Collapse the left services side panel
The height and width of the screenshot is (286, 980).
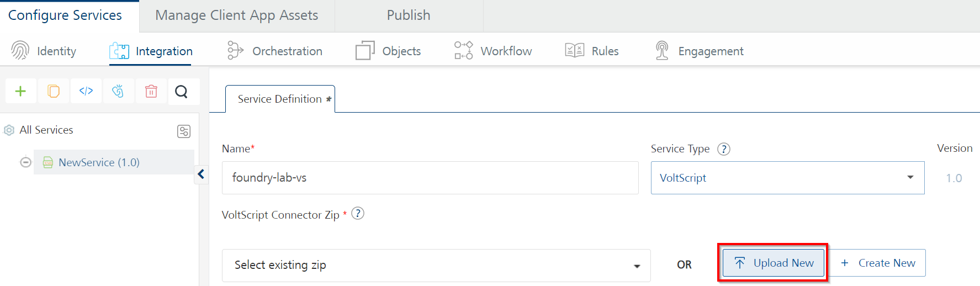point(201,174)
